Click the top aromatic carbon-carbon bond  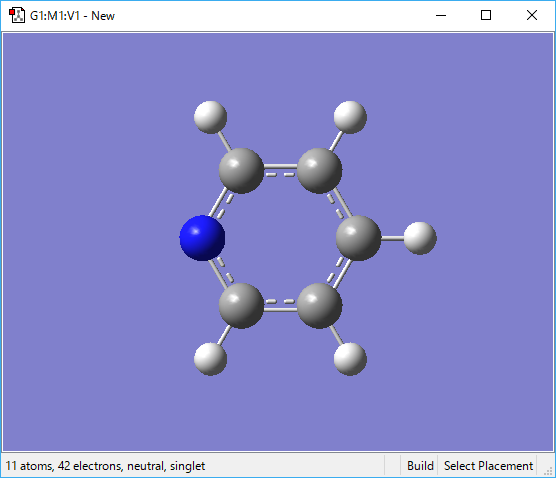pyautogui.click(x=280, y=170)
